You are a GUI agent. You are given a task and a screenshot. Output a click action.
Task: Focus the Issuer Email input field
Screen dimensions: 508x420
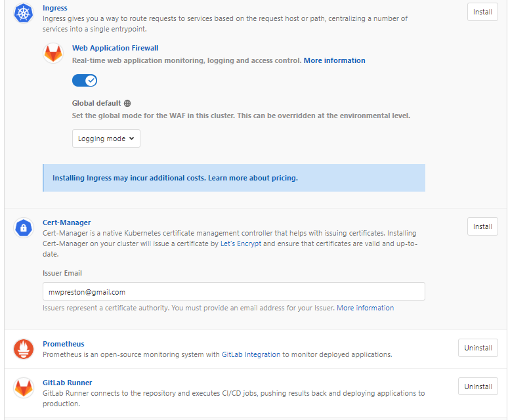click(x=234, y=291)
